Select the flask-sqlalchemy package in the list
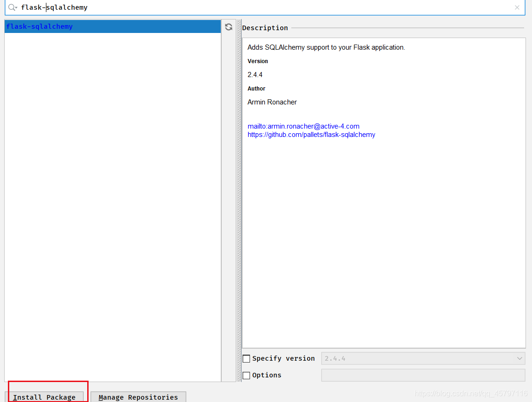This screenshot has width=532, height=402. tap(39, 26)
